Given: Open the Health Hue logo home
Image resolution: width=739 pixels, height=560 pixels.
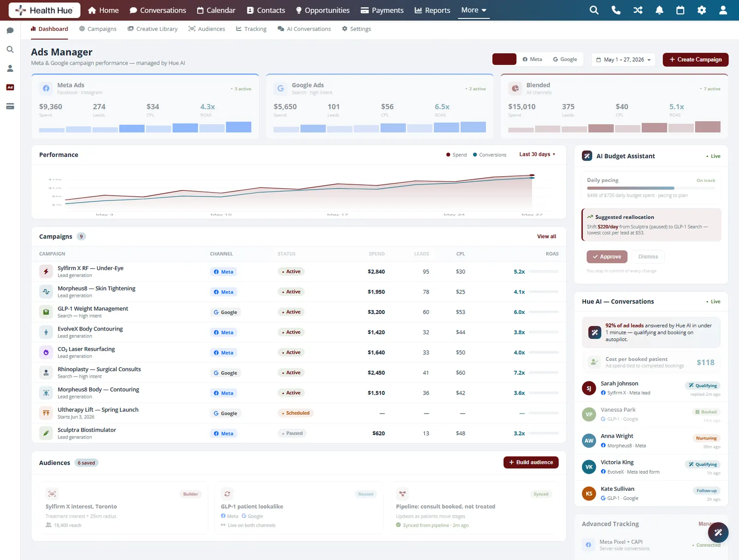Looking at the screenshot, I should [x=44, y=10].
